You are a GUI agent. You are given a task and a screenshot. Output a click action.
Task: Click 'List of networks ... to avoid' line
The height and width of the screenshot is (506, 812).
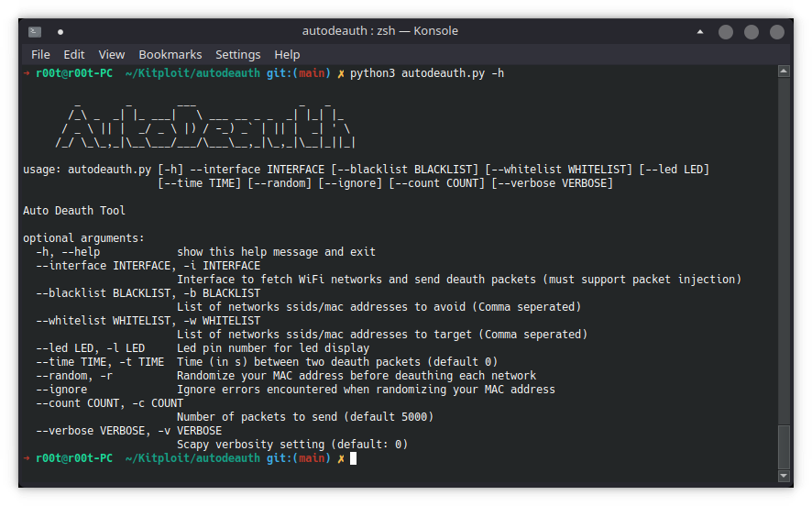point(379,307)
